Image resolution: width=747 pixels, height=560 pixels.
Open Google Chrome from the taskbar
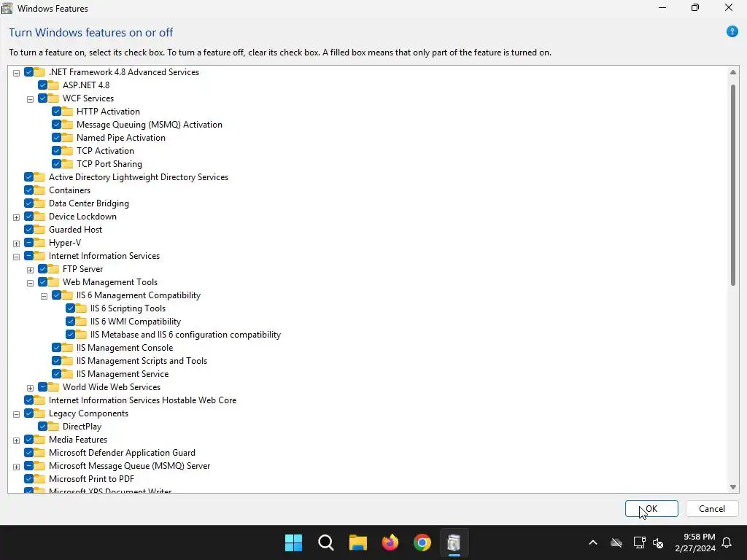(x=422, y=542)
